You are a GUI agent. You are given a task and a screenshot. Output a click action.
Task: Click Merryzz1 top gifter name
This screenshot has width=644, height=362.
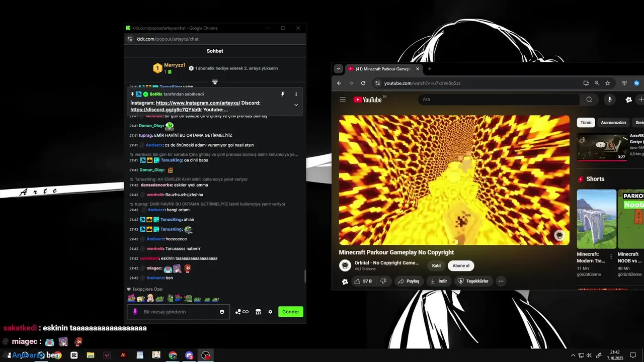click(175, 65)
